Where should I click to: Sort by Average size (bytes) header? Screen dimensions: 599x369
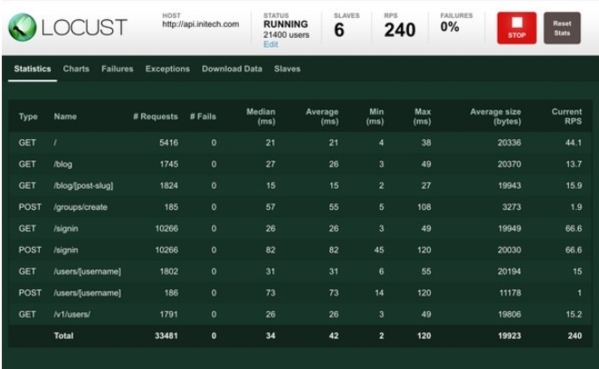click(x=495, y=117)
